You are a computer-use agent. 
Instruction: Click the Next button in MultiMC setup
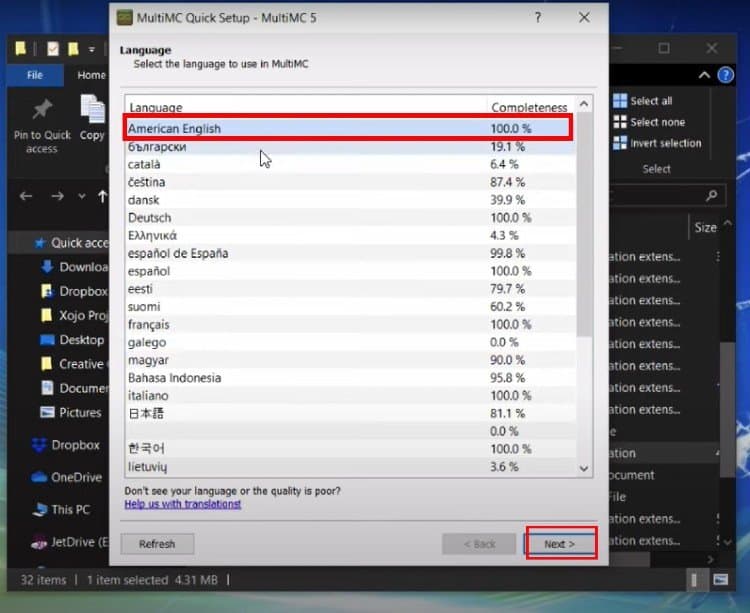point(560,544)
